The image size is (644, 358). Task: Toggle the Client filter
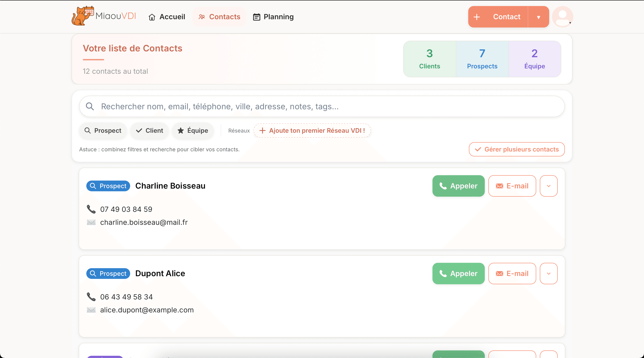pyautogui.click(x=149, y=131)
